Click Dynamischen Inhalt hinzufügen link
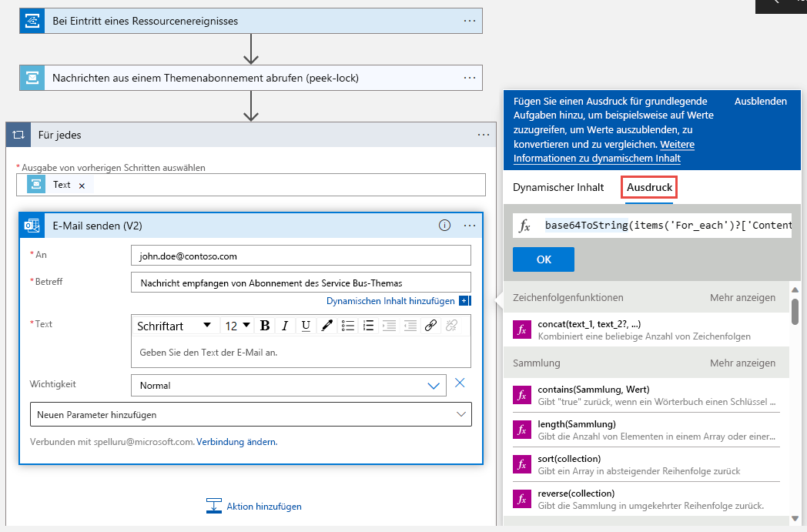The height and width of the screenshot is (532, 807). point(390,300)
